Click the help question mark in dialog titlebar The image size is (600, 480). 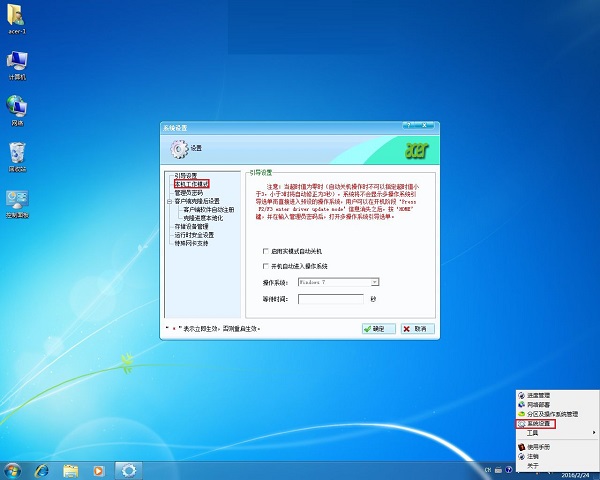[x=409, y=125]
